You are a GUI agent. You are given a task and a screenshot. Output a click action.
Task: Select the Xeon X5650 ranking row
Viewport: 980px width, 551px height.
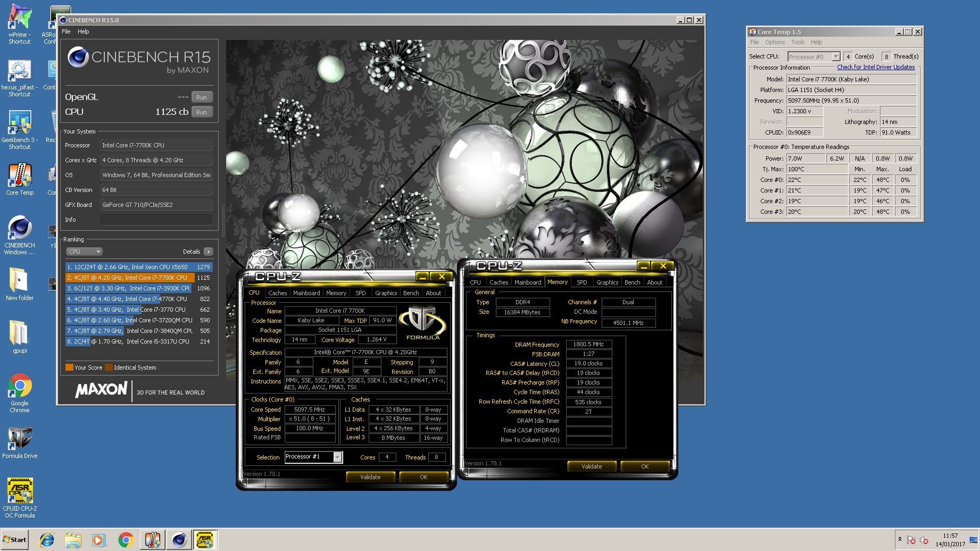click(139, 267)
